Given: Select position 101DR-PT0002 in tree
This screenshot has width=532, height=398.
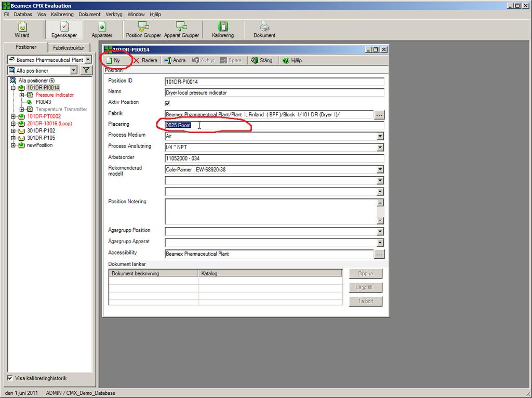Looking at the screenshot, I should tap(44, 116).
